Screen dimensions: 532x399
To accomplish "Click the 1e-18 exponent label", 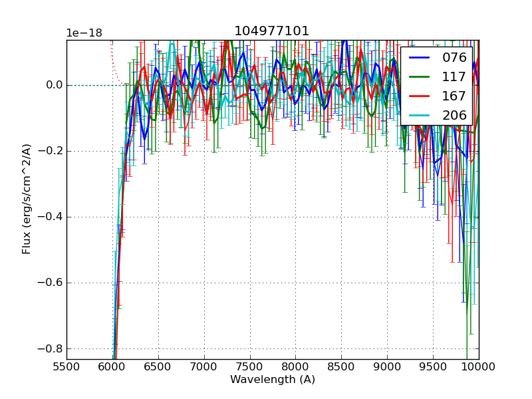I will (x=84, y=33).
